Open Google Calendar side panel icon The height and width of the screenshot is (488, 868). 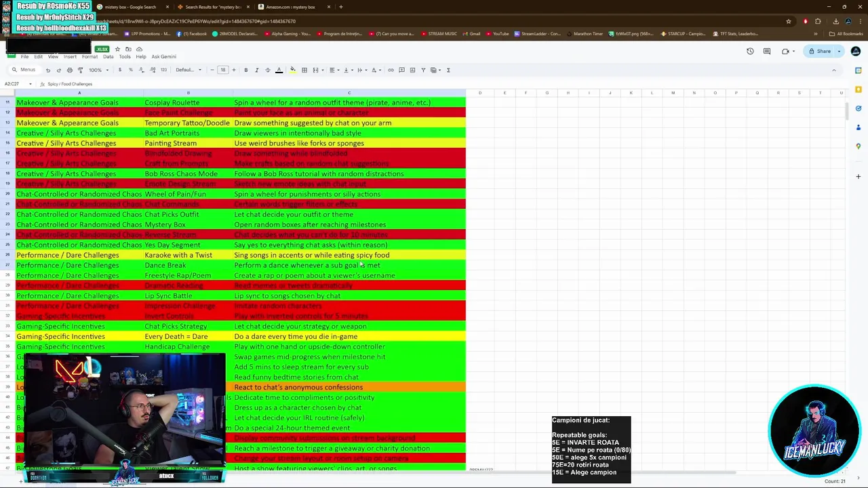[858, 70]
